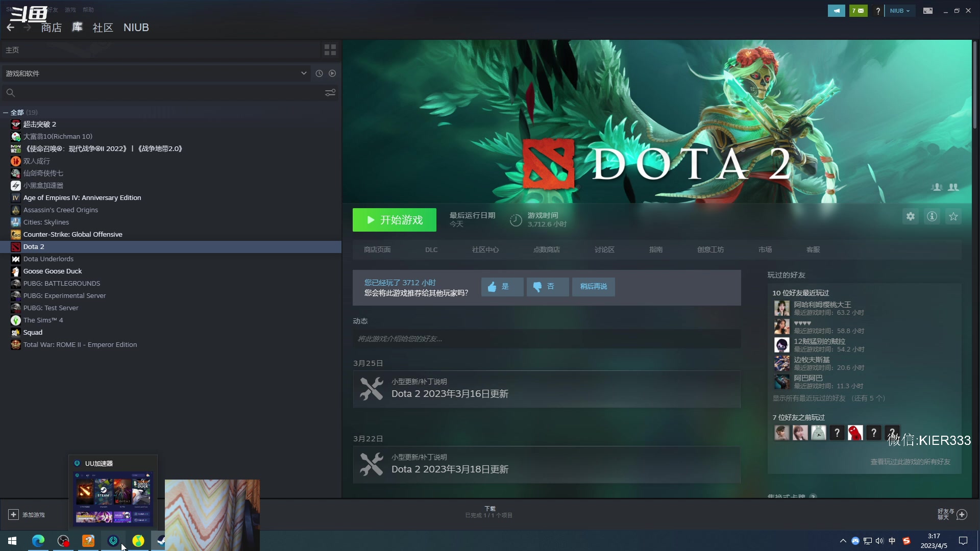Recommend game with thumbs up 是
The width and height of the screenshot is (980, 551).
tap(502, 287)
